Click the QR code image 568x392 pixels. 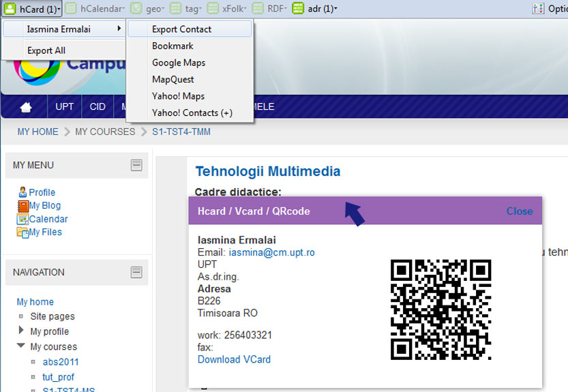[x=440, y=310]
